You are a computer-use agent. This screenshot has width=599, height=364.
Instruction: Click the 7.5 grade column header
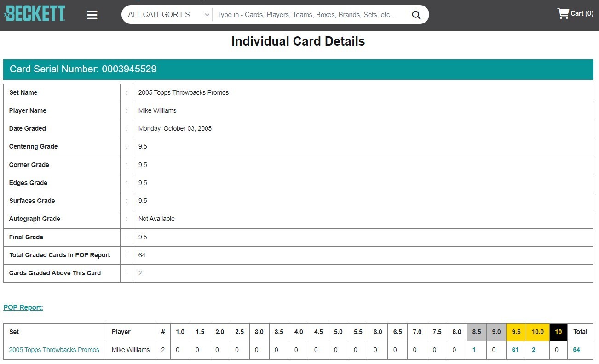pyautogui.click(x=437, y=332)
